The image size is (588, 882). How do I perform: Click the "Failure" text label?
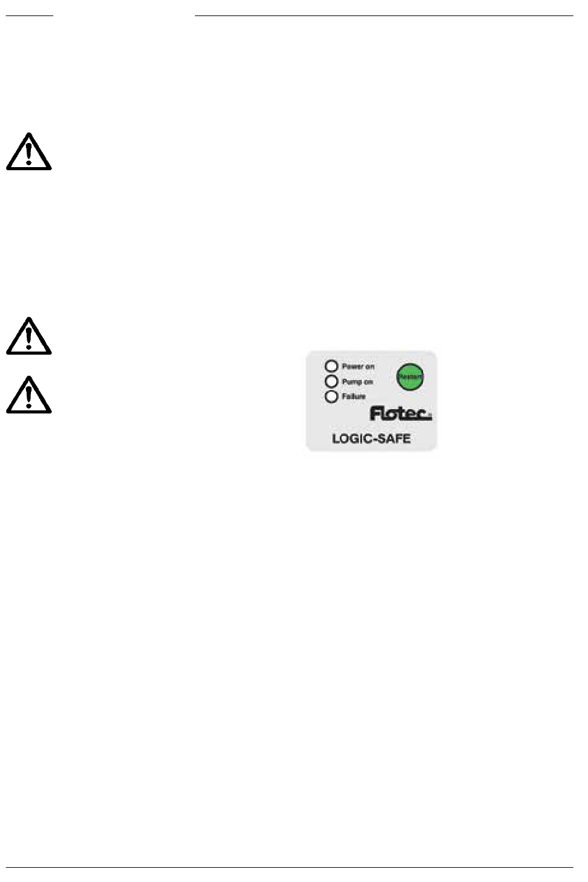[x=353, y=396]
